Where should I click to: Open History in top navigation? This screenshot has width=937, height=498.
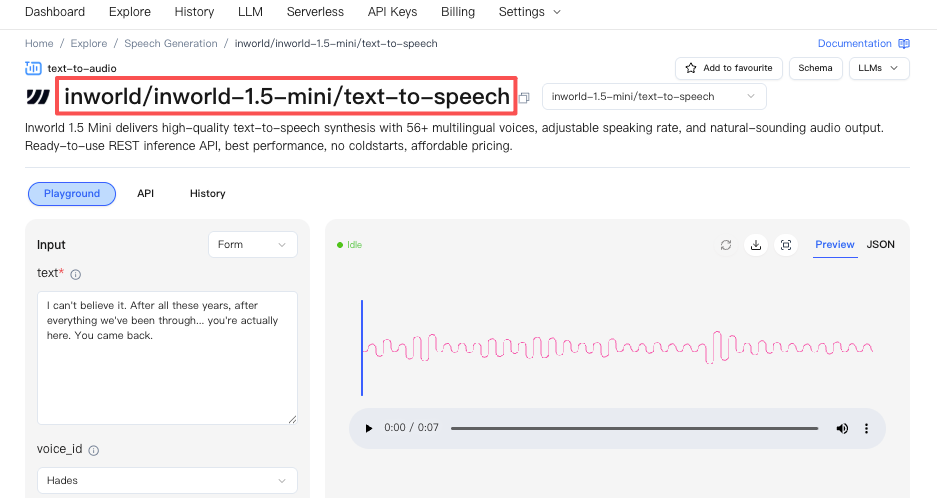[194, 12]
